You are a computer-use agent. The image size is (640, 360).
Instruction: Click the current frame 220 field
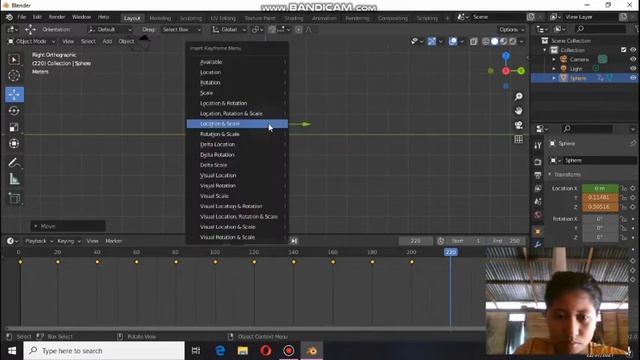pyautogui.click(x=416, y=241)
